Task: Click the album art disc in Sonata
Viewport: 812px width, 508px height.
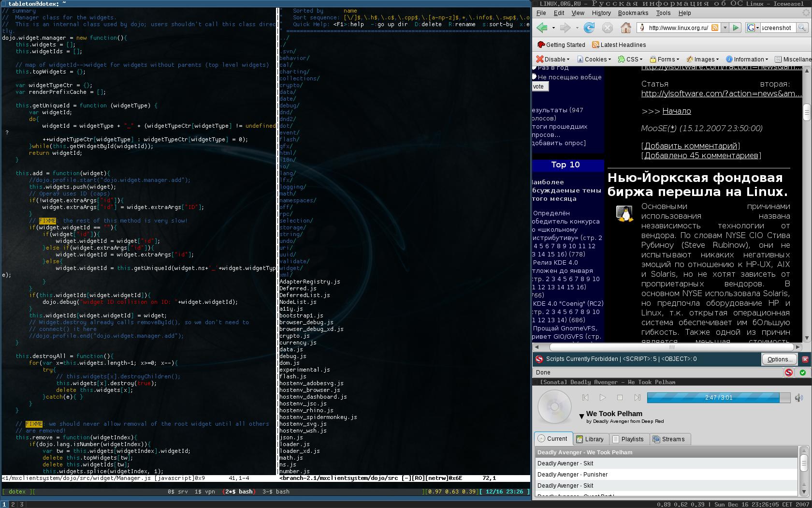Action: 554,406
